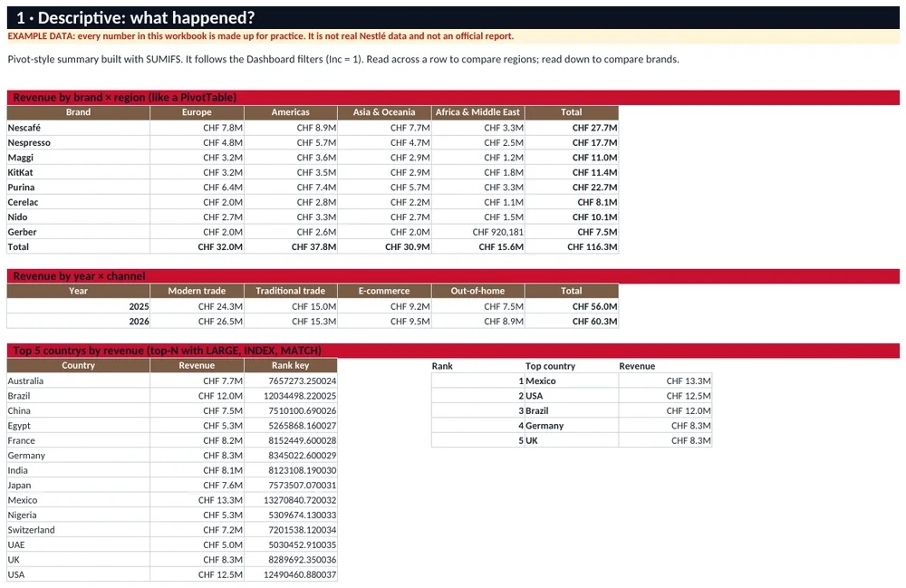Click rank key '13270840.720032' for Mexico
The image size is (906, 588).
[291, 500]
